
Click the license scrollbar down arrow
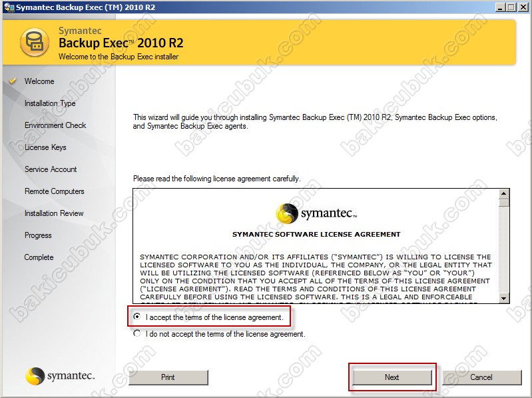[x=504, y=298]
